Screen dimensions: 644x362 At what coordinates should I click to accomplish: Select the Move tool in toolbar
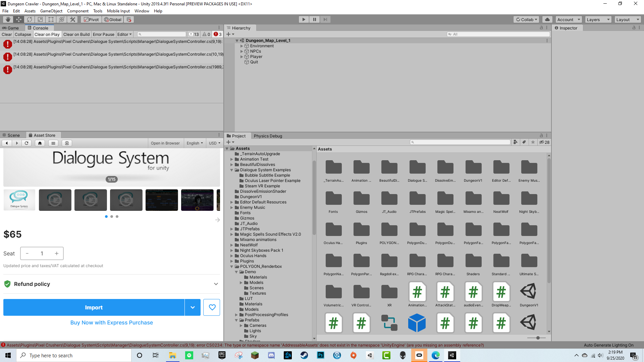tap(19, 19)
